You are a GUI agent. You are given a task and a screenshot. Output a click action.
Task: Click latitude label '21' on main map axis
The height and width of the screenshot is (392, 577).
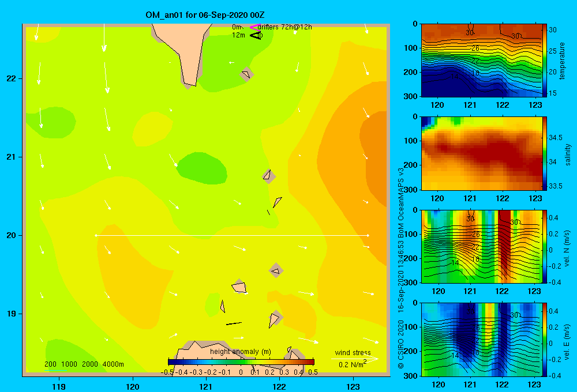point(11,157)
